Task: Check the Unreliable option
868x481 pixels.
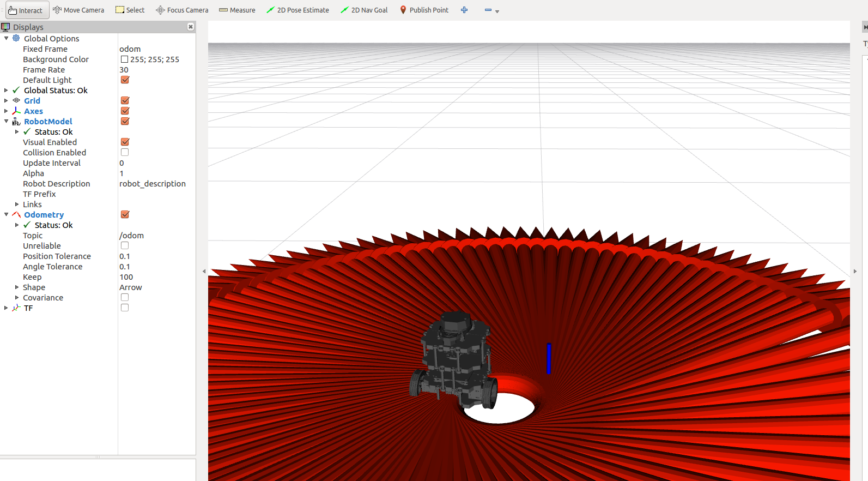Action: pyautogui.click(x=125, y=245)
